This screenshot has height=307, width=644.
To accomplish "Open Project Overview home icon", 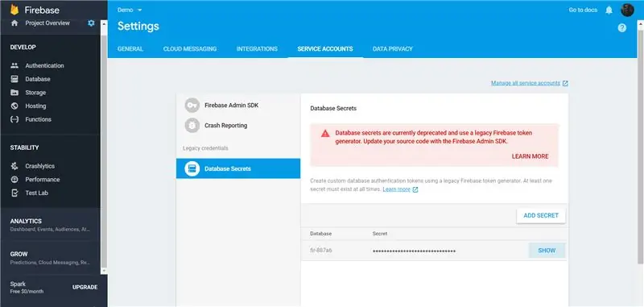I will 14,23.
